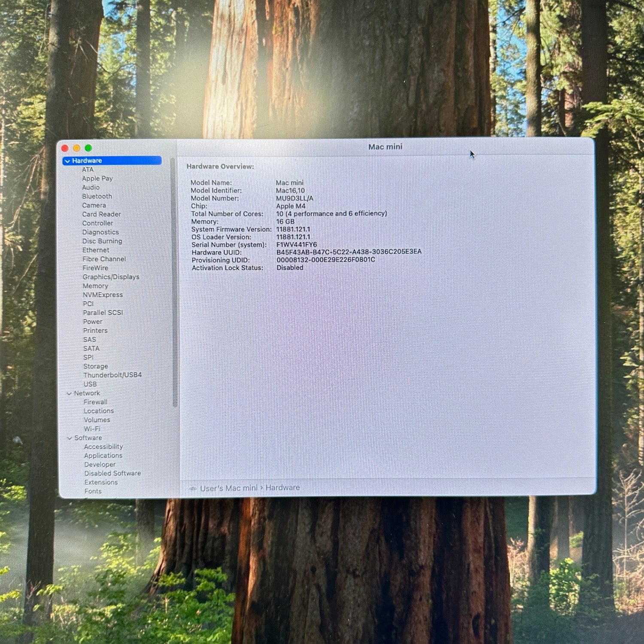Click the yellow minimize window button
644x644 pixels.
click(77, 148)
